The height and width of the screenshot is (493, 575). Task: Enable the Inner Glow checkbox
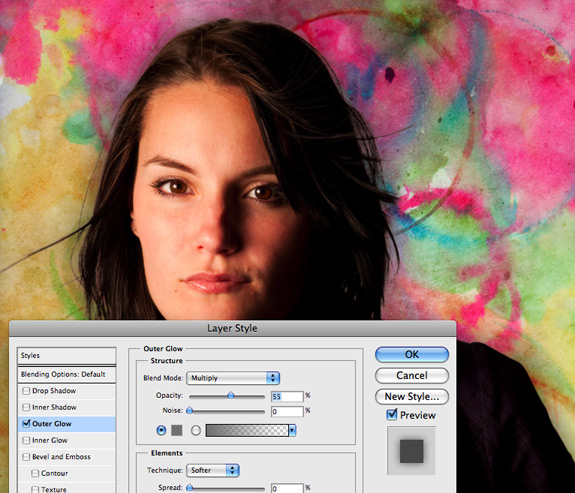(x=26, y=440)
